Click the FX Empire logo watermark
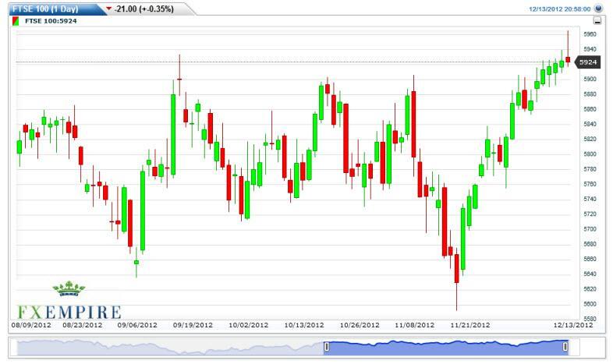Screen dimensions: 613x364 69,311
